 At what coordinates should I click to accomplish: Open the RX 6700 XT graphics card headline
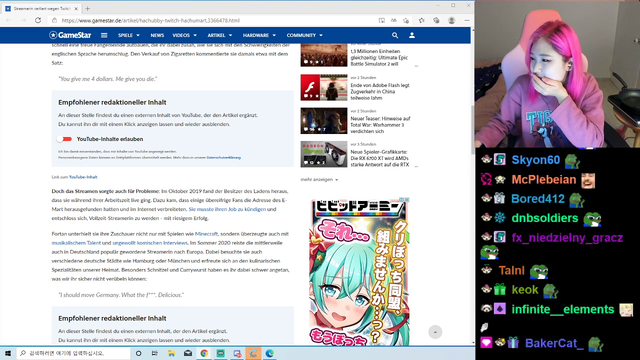pyautogui.click(x=380, y=158)
